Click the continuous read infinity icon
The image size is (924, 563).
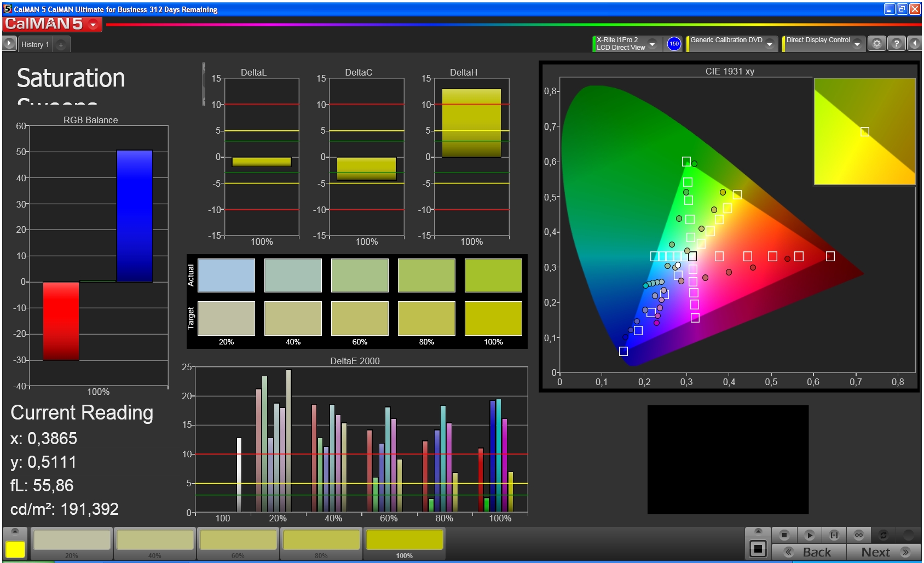pos(858,535)
